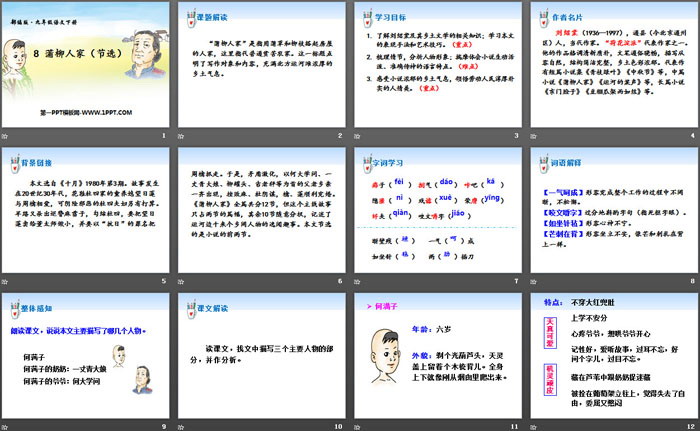Screen dimensions: 700x431
Task: Select the 何满子 character slide thumbnail
Action: click(x=438, y=356)
